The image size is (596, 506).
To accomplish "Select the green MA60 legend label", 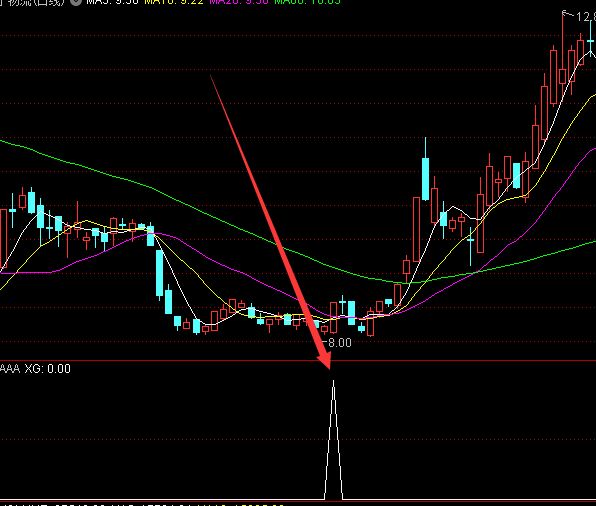I will (308, 2).
